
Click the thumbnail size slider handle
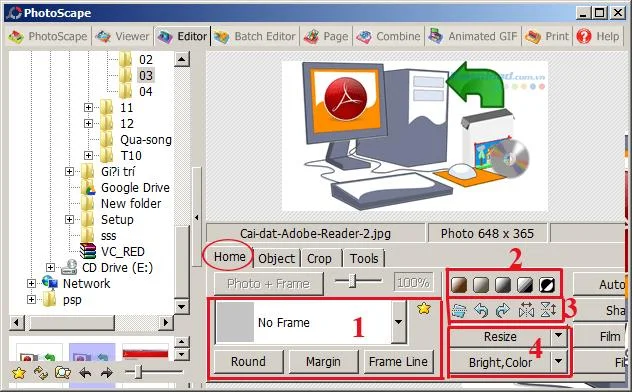point(138,372)
